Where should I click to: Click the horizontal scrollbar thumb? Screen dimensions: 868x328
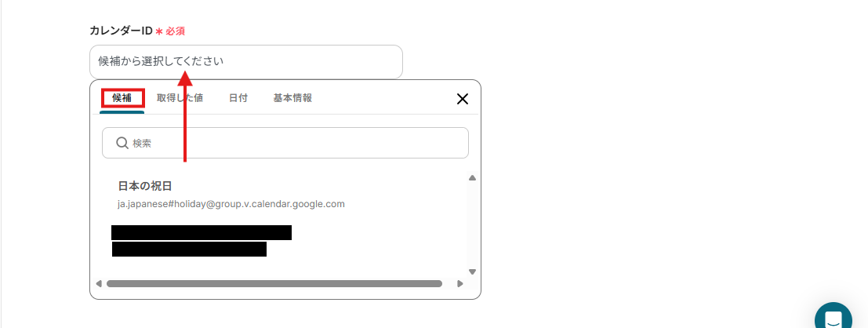[274, 284]
